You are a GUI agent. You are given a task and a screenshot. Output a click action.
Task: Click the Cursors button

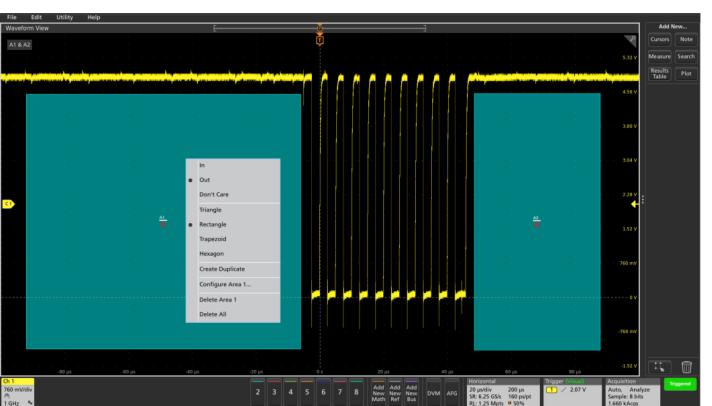click(x=659, y=40)
